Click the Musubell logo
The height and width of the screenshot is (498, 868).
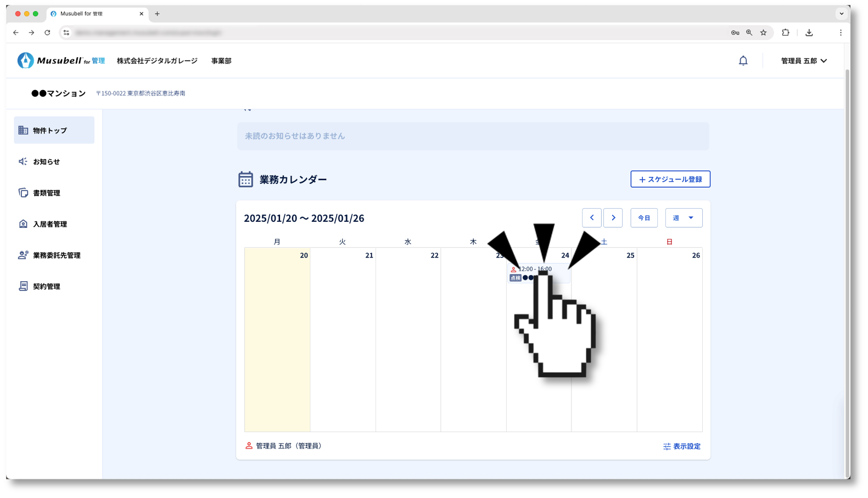point(61,60)
